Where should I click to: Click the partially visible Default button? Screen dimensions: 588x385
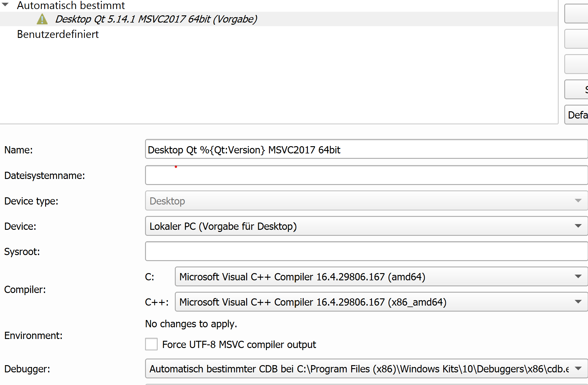(577, 115)
